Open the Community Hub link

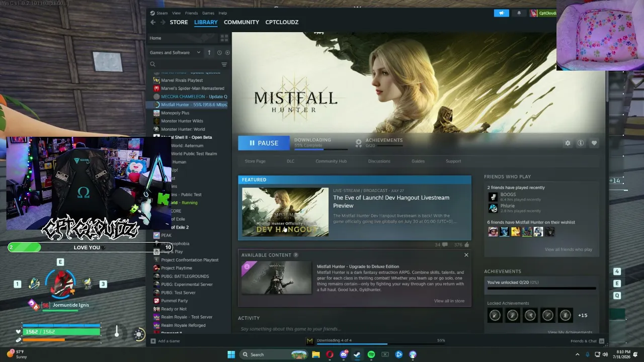(x=331, y=161)
